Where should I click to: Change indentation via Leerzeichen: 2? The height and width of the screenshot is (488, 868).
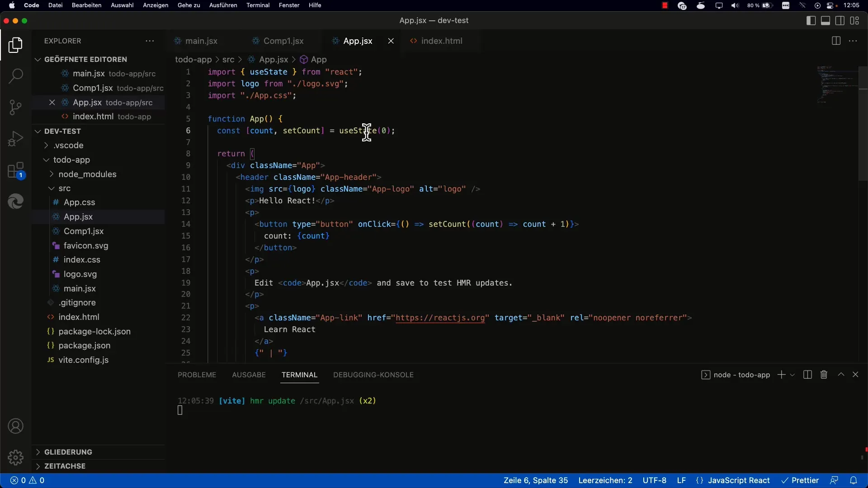point(605,480)
